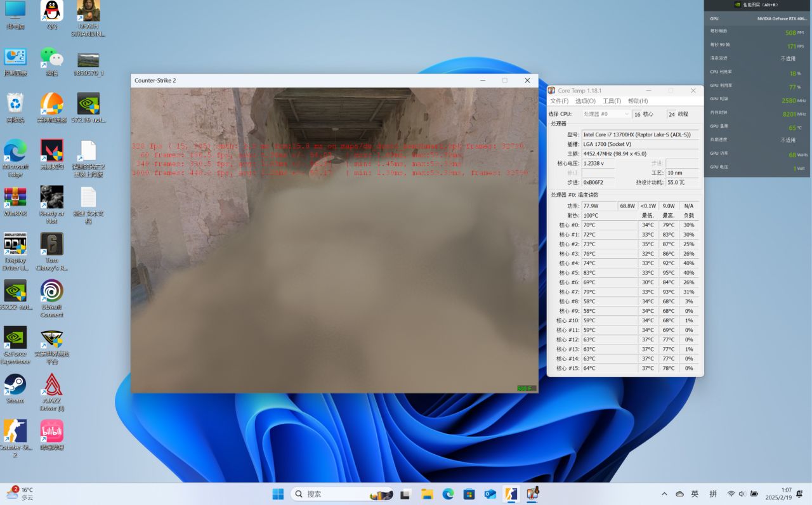
Task: Click the LGA 1700 socket field
Action: [640, 144]
